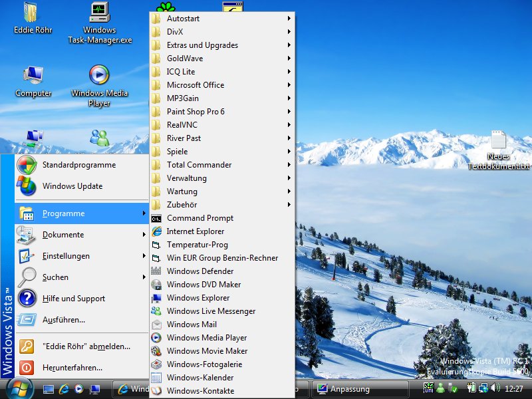Choose Windows Defender in the programs list

199,271
